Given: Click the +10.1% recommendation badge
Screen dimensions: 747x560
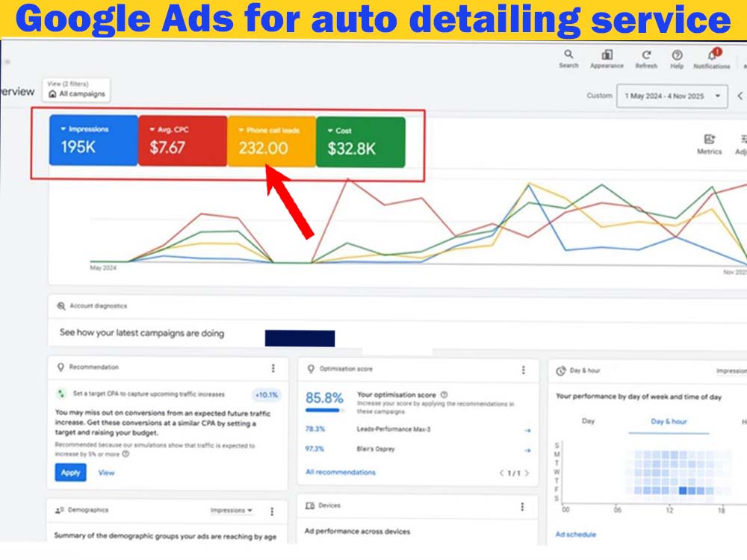Looking at the screenshot, I should tap(267, 395).
